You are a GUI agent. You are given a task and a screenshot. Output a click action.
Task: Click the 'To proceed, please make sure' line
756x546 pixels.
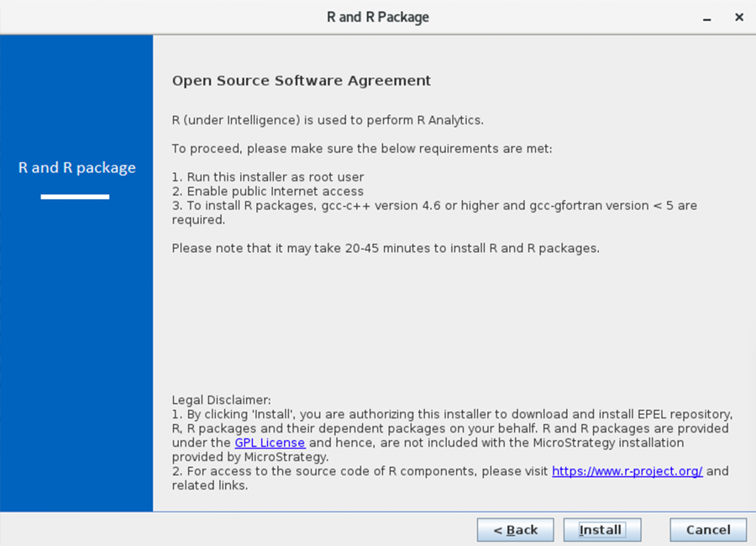pyautogui.click(x=361, y=149)
